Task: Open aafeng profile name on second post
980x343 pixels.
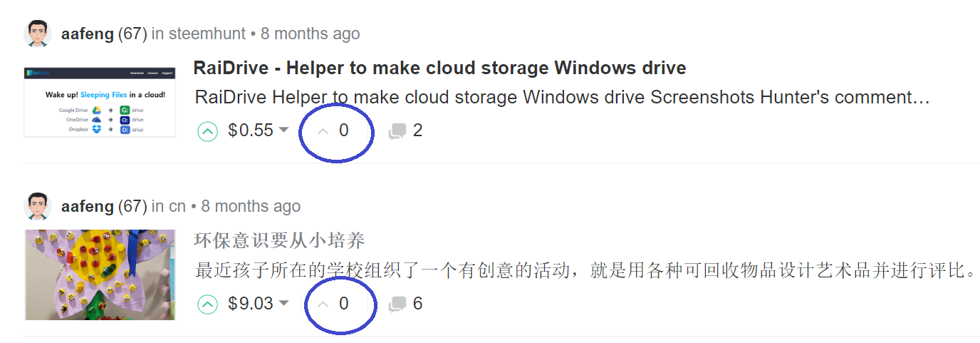Action: click(x=88, y=206)
